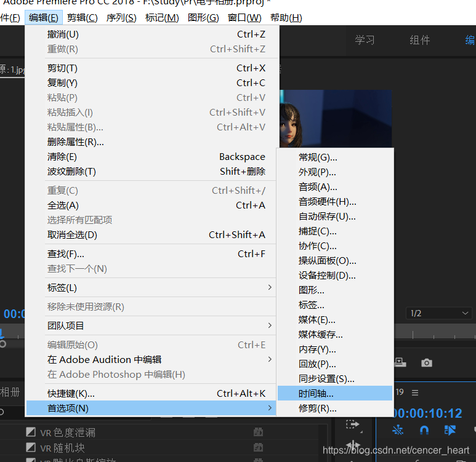Image resolution: width=476 pixels, height=462 pixels.
Task: Click the accelerated effect badge beside VR 色度泄漏
Action: (x=259, y=432)
